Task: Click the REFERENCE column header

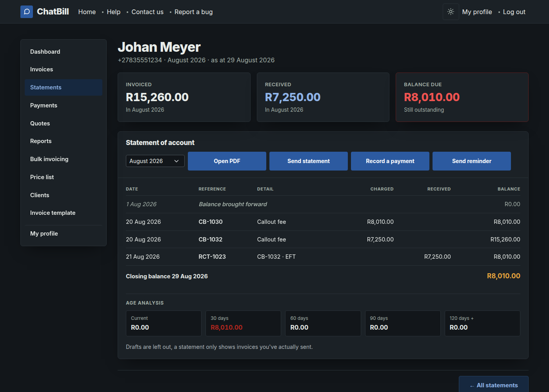Action: (x=212, y=189)
